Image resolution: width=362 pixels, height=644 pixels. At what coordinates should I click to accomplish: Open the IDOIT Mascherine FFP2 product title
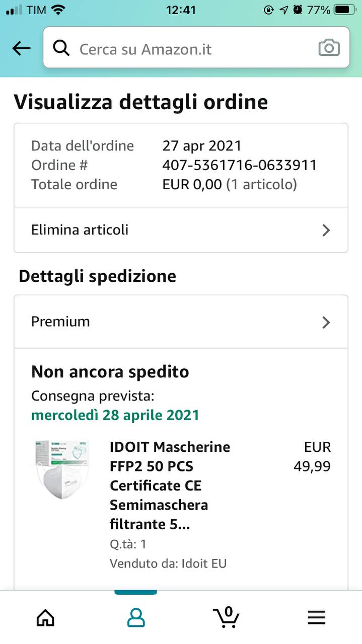170,485
